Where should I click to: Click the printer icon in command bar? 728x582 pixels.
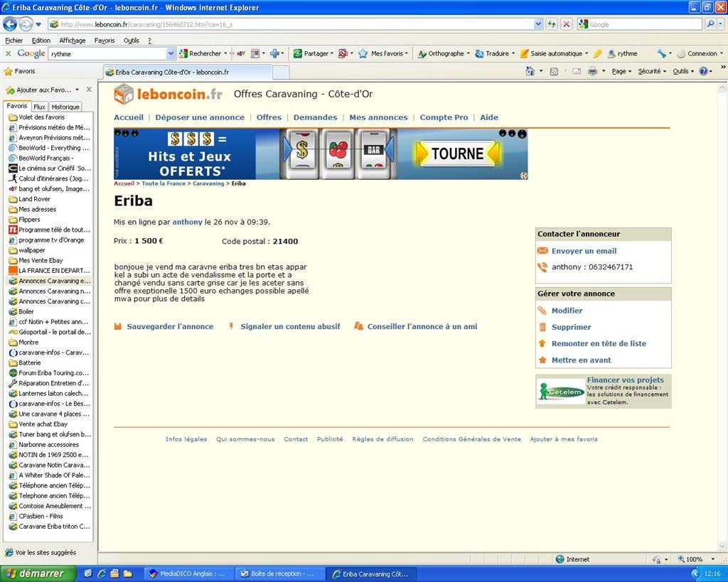[592, 72]
